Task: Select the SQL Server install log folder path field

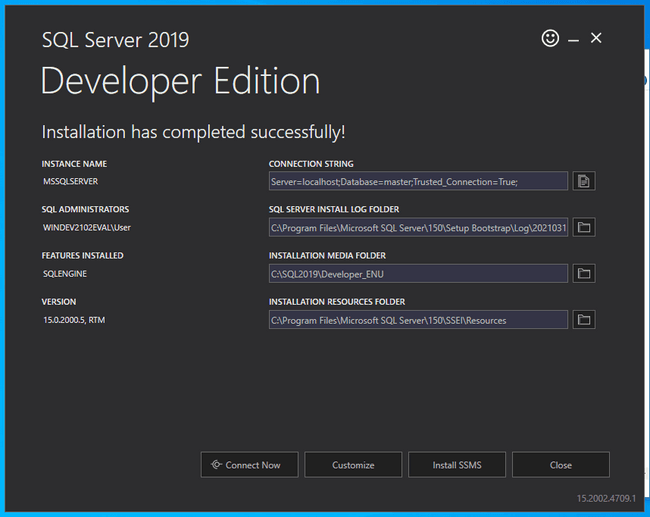Action: tap(418, 228)
